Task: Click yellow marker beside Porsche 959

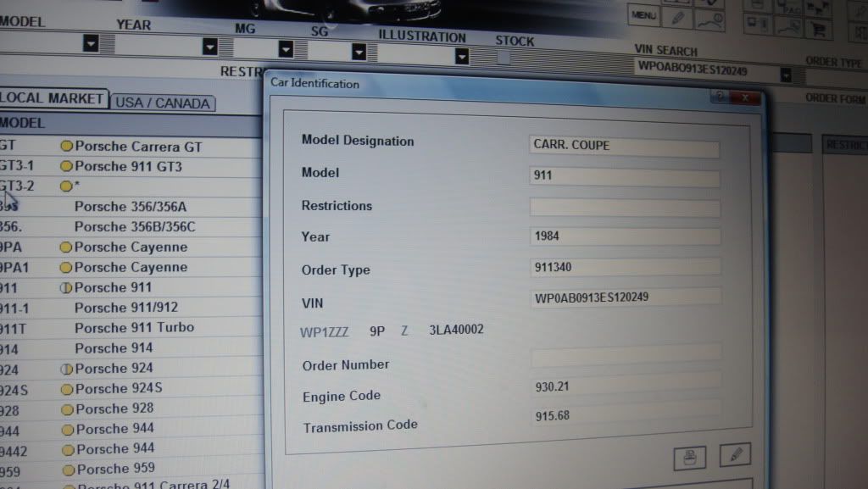Action: (x=69, y=470)
